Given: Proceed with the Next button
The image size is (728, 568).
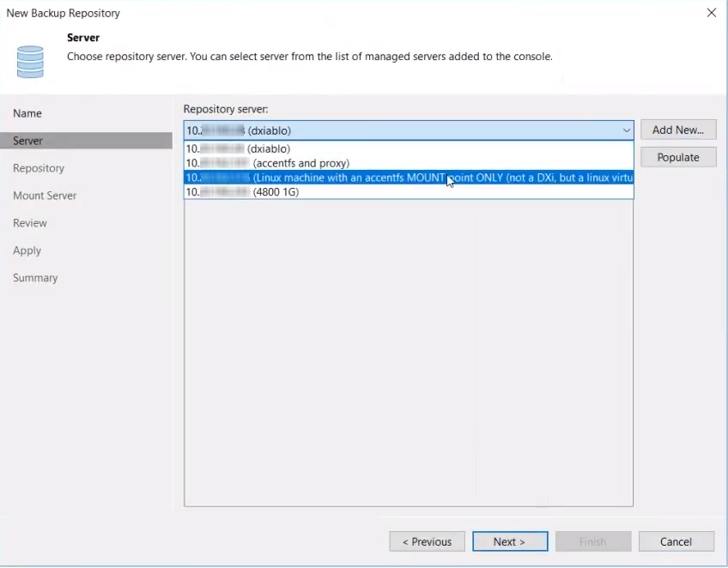Looking at the screenshot, I should pyautogui.click(x=509, y=541).
